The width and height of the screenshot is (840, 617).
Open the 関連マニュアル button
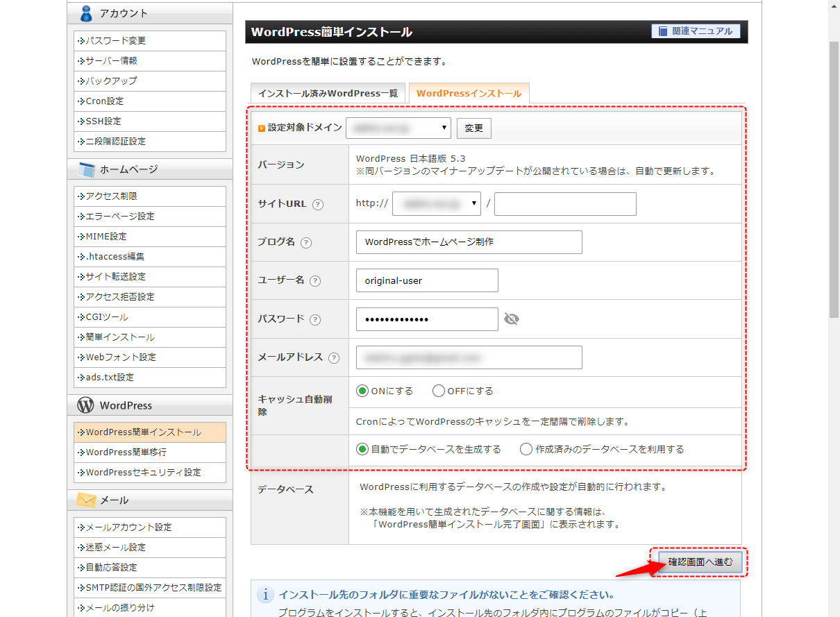click(x=696, y=31)
